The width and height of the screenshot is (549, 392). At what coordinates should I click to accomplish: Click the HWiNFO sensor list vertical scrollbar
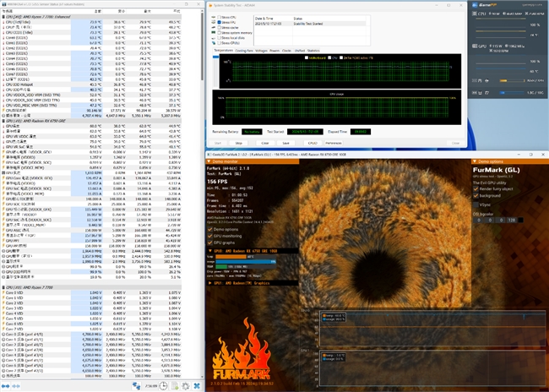coord(202,46)
